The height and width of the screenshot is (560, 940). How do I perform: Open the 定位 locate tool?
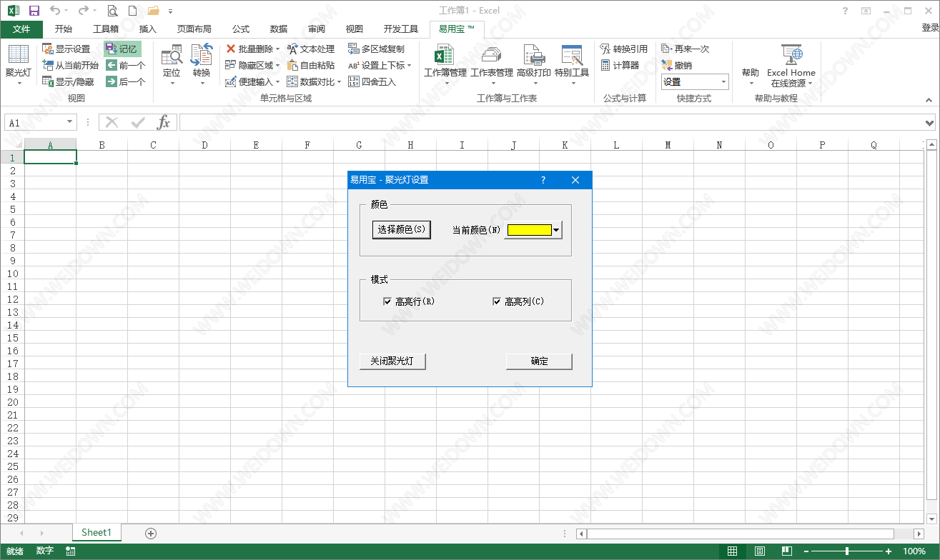tap(172, 64)
